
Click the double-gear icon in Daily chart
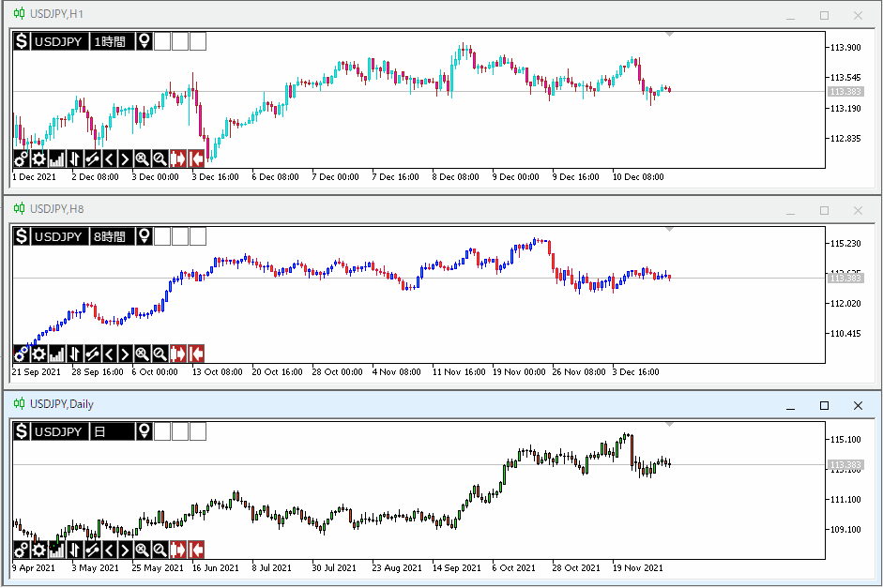pos(21,550)
